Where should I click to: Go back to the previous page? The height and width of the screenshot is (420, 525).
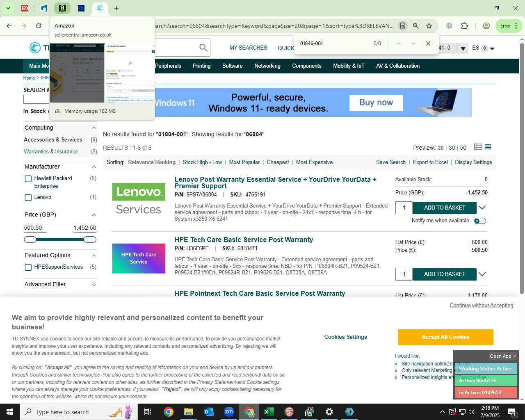(9, 26)
